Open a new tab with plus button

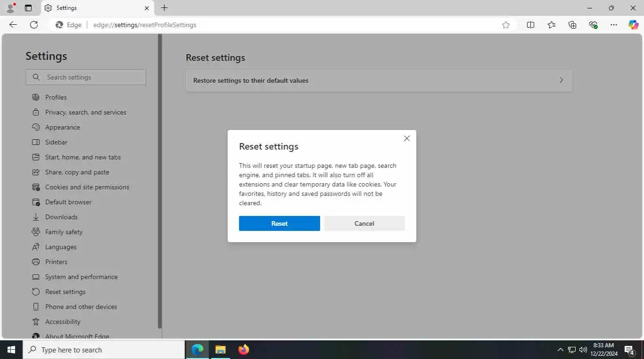coord(164,8)
